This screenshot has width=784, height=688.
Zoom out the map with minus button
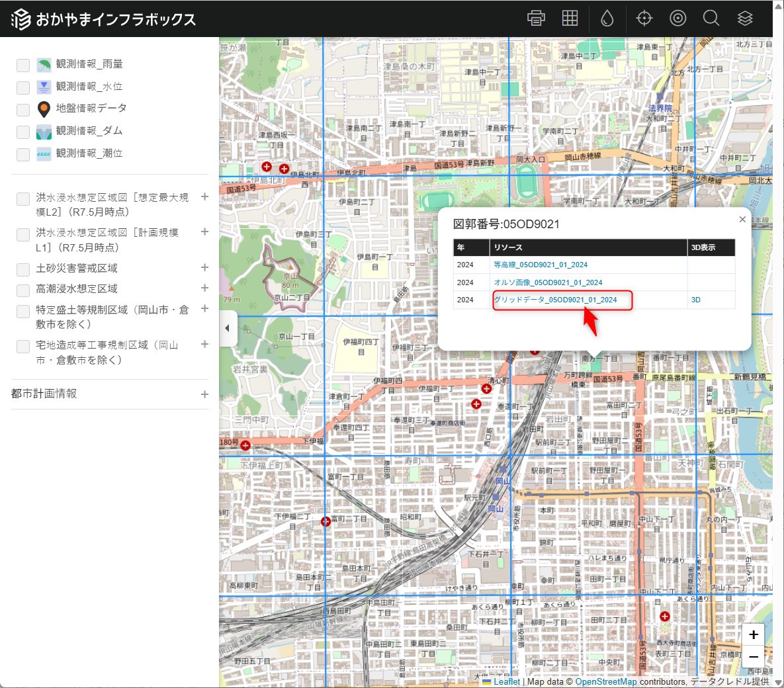(x=753, y=657)
